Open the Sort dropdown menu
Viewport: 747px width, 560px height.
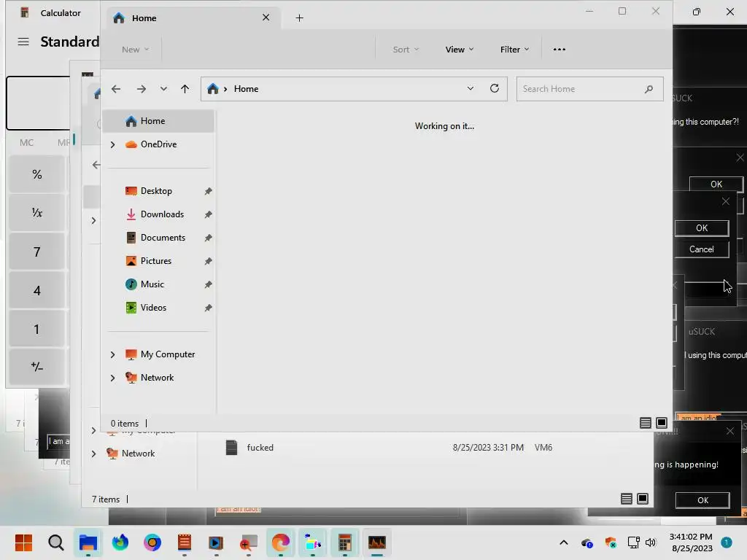pyautogui.click(x=406, y=50)
